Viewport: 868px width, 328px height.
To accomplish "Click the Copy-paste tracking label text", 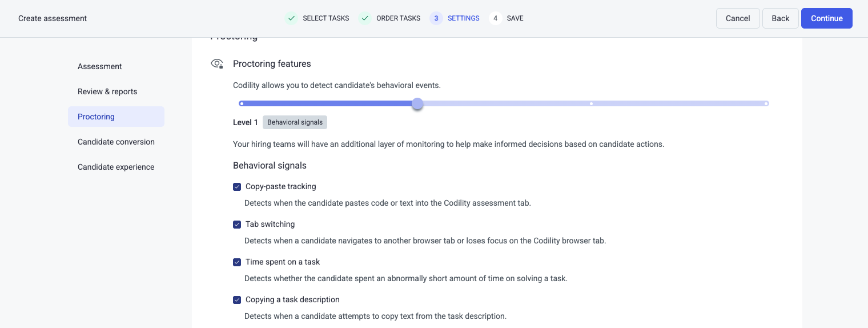I will (x=280, y=187).
